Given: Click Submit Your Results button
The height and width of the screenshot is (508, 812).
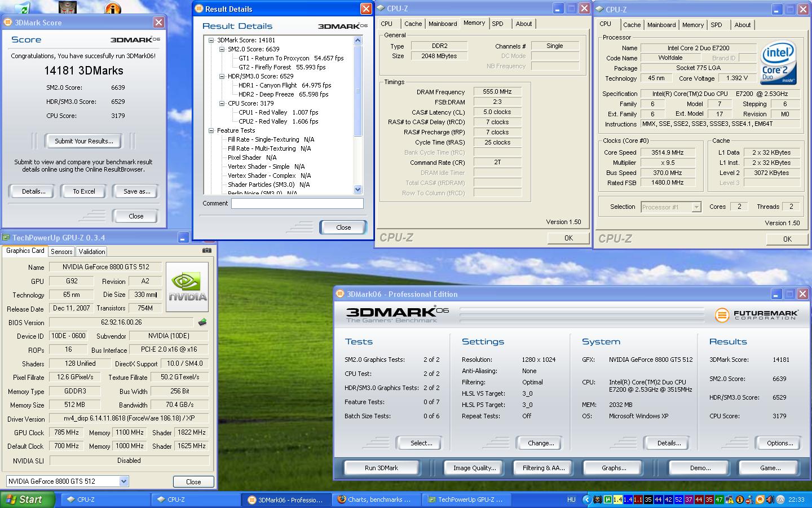Looking at the screenshot, I should click(x=83, y=141).
